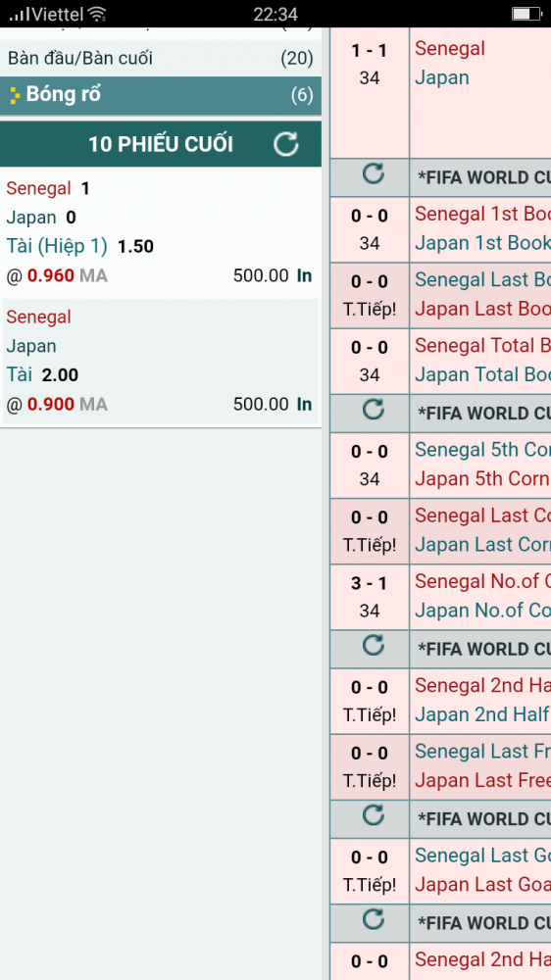
Task: Tap the battery indicator icon
Action: coord(526,14)
